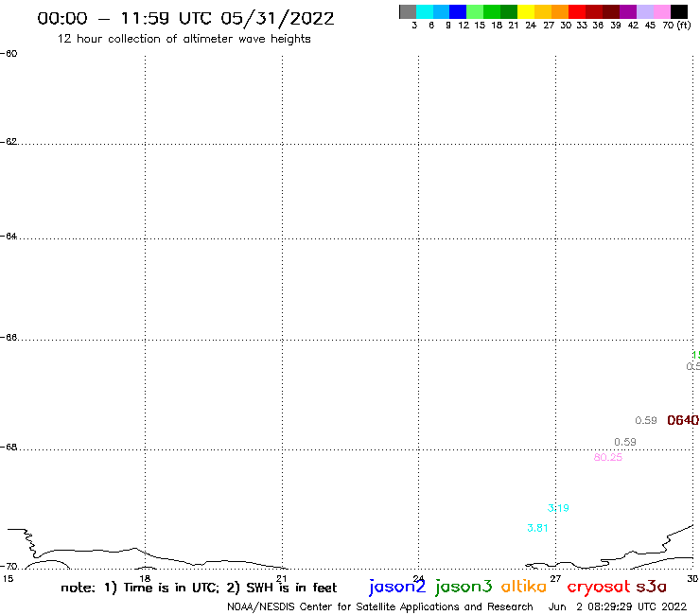700x615 pixels.
Task: Click the 15 longitude axis label
Action: (x=8, y=579)
